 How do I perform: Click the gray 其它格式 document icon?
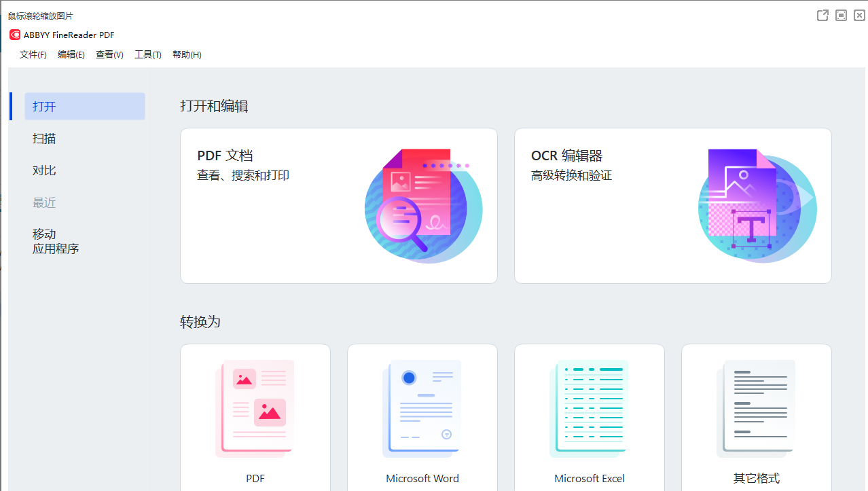point(756,408)
